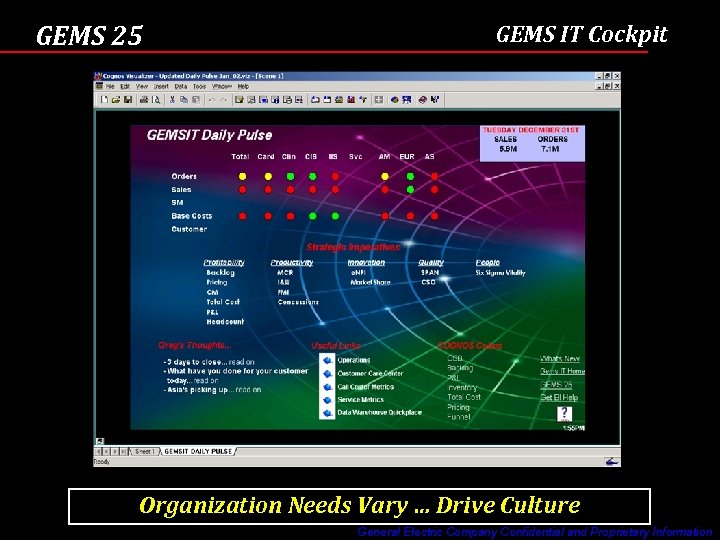Open the View menu
The width and height of the screenshot is (720, 540).
pyautogui.click(x=142, y=86)
